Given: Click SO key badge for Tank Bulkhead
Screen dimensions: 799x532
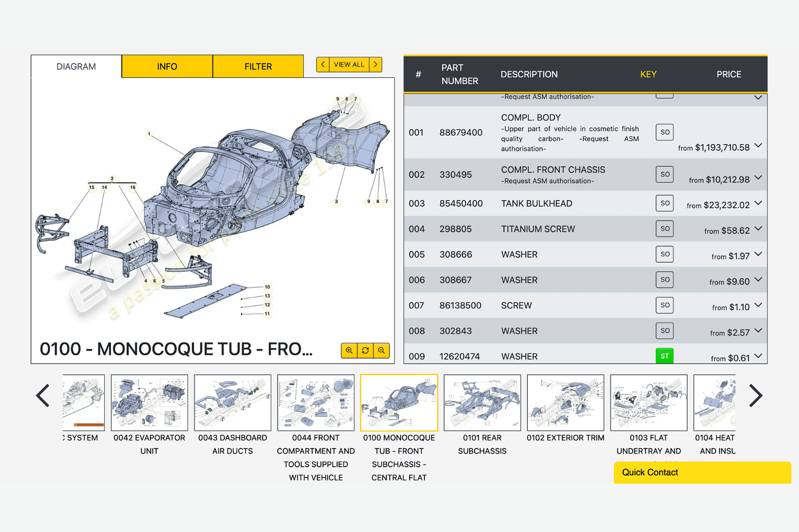Looking at the screenshot, I should [664, 203].
